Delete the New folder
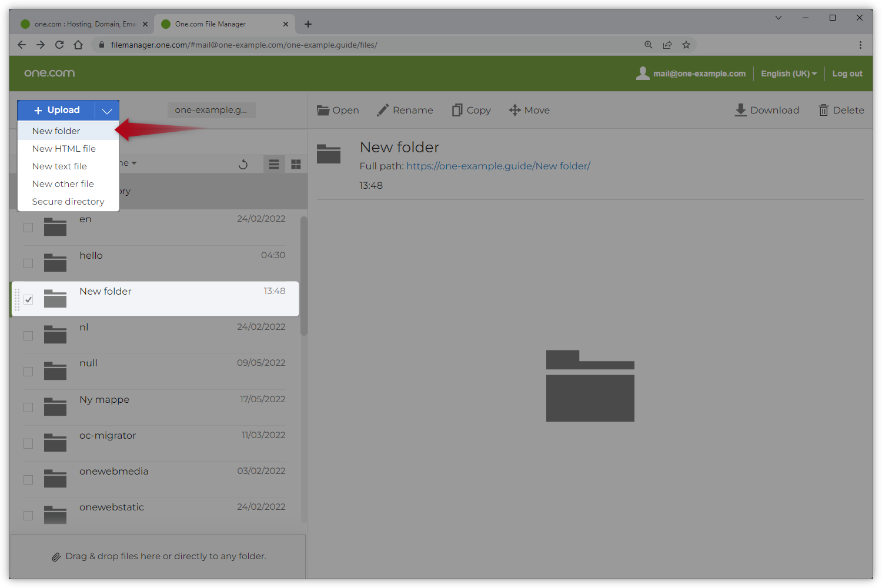882x588 pixels. tap(841, 110)
